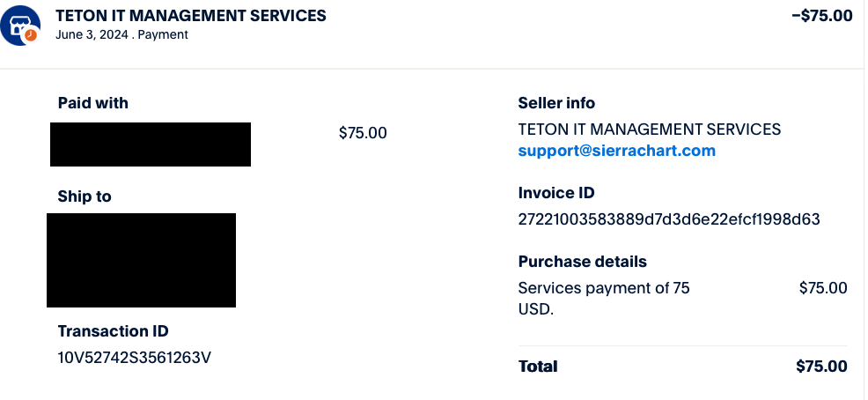This screenshot has width=868, height=400.
Task: Click the Total amount $75.00
Action: pyautogui.click(x=820, y=367)
